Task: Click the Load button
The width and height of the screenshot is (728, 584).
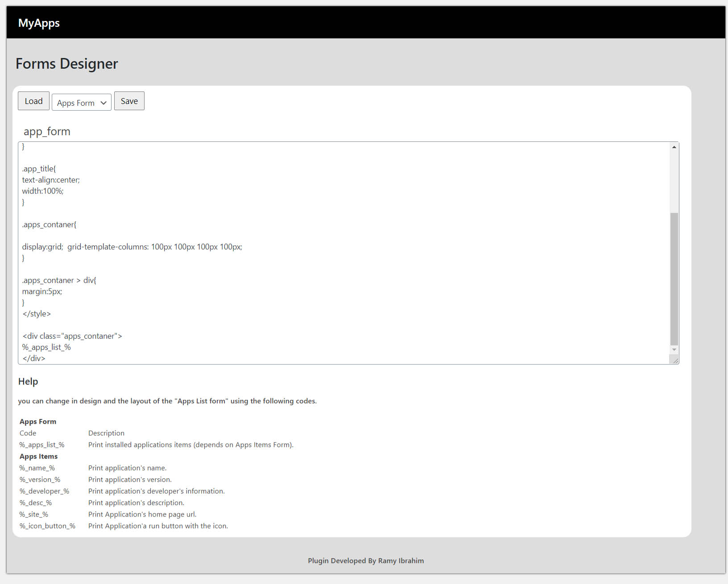Action: click(x=33, y=101)
